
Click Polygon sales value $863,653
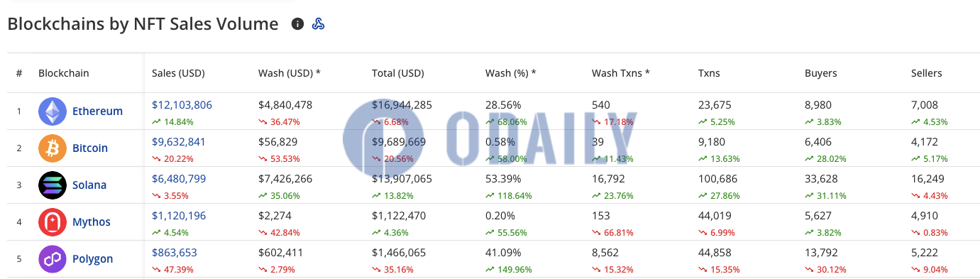coord(175,253)
